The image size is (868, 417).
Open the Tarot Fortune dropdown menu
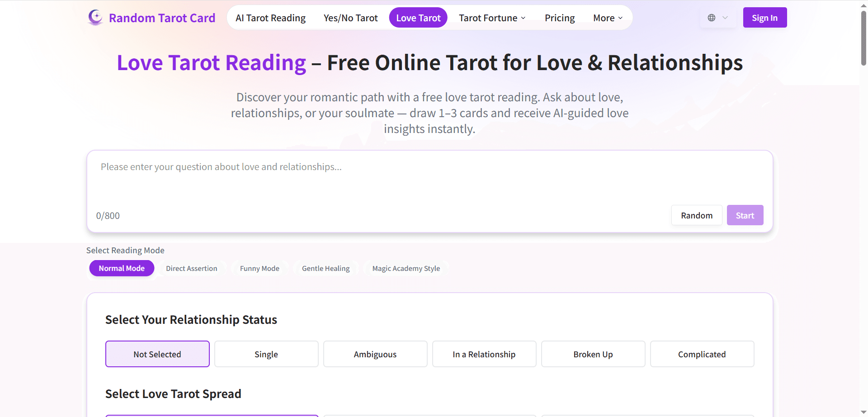click(x=492, y=18)
